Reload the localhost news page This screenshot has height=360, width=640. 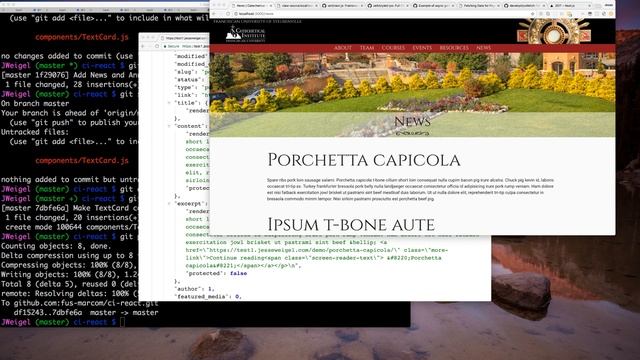[228, 14]
